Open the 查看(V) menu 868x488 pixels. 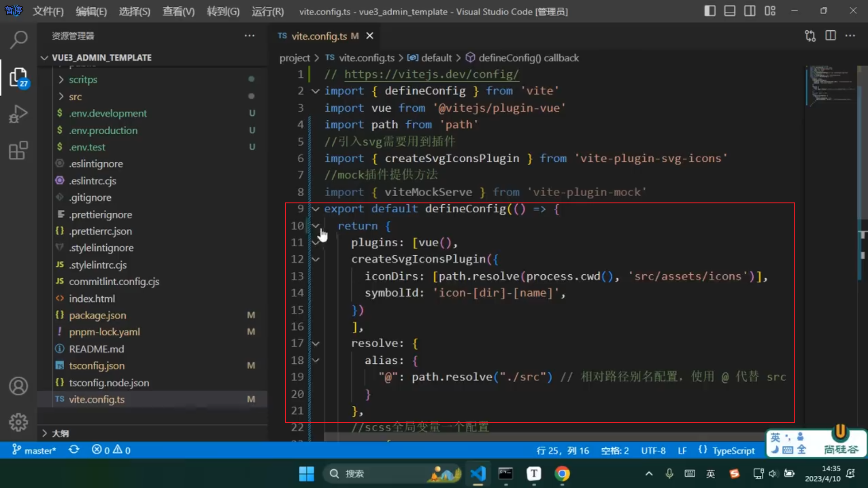click(x=179, y=11)
